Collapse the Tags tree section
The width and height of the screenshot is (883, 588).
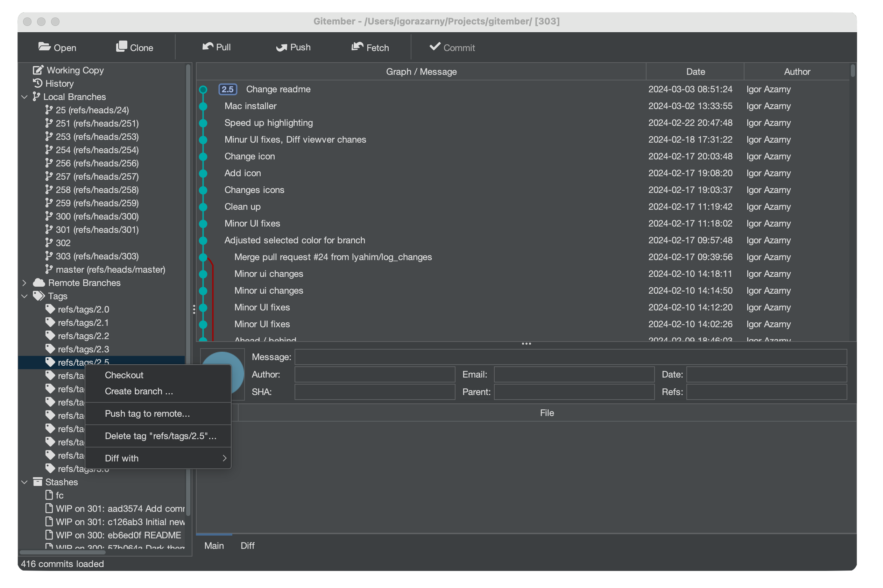25,296
